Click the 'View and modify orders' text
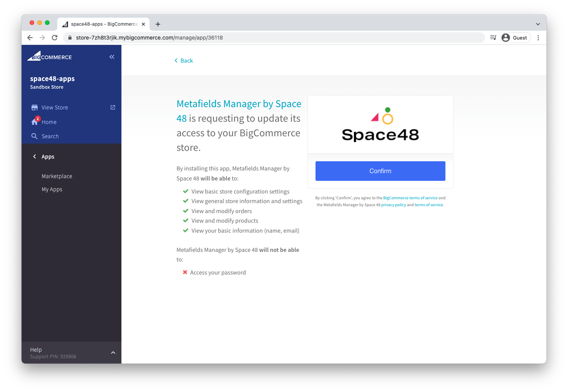 pos(222,211)
